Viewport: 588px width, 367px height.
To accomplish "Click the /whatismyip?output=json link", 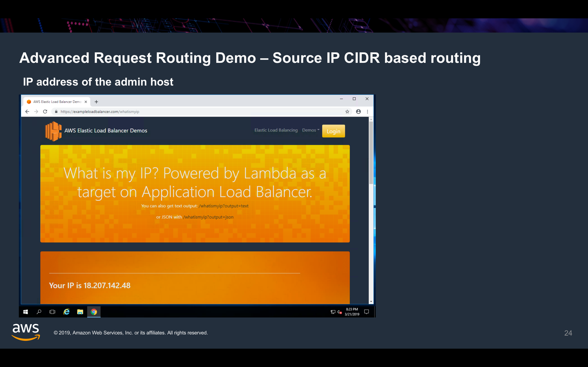I will [208, 217].
